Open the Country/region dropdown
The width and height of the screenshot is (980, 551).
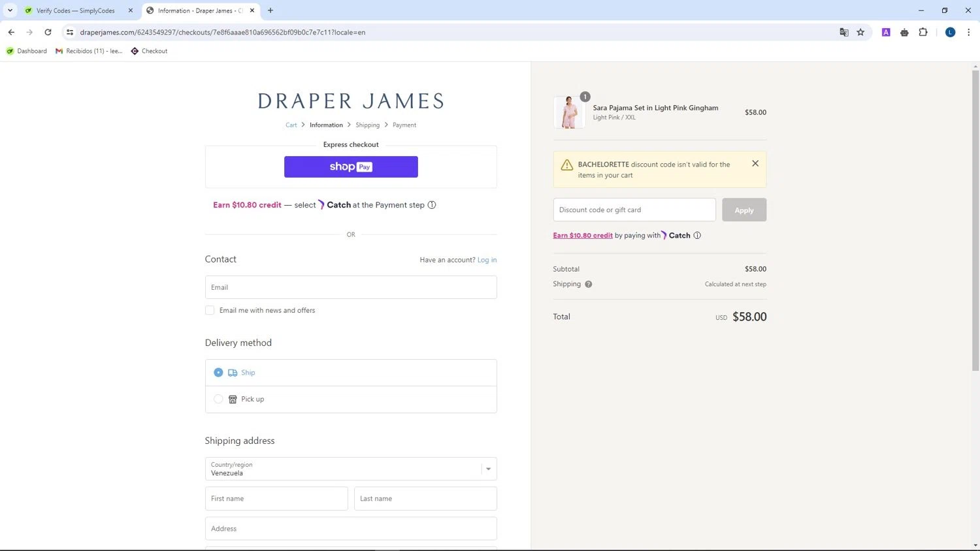click(351, 469)
